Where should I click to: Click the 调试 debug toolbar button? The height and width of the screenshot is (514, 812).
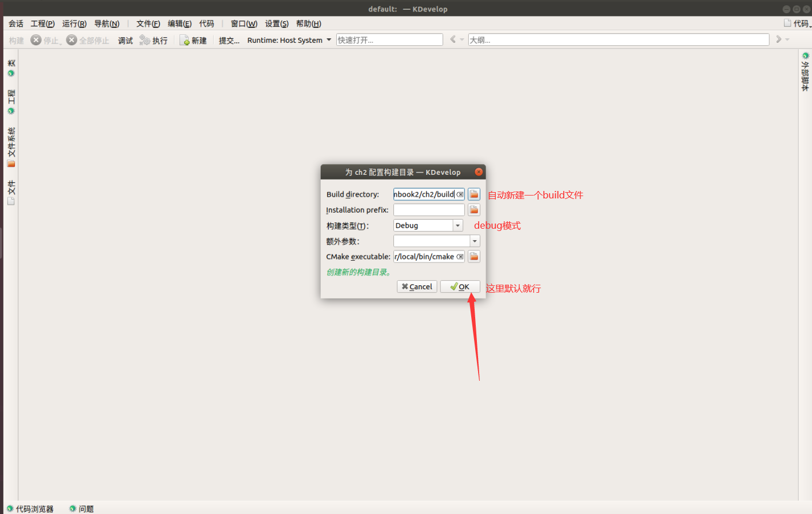125,40
